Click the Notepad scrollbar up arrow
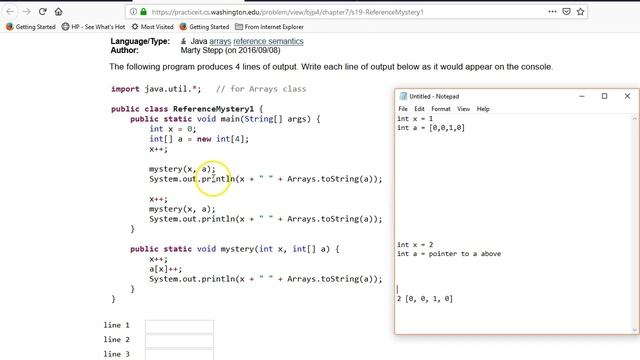 (x=635, y=119)
